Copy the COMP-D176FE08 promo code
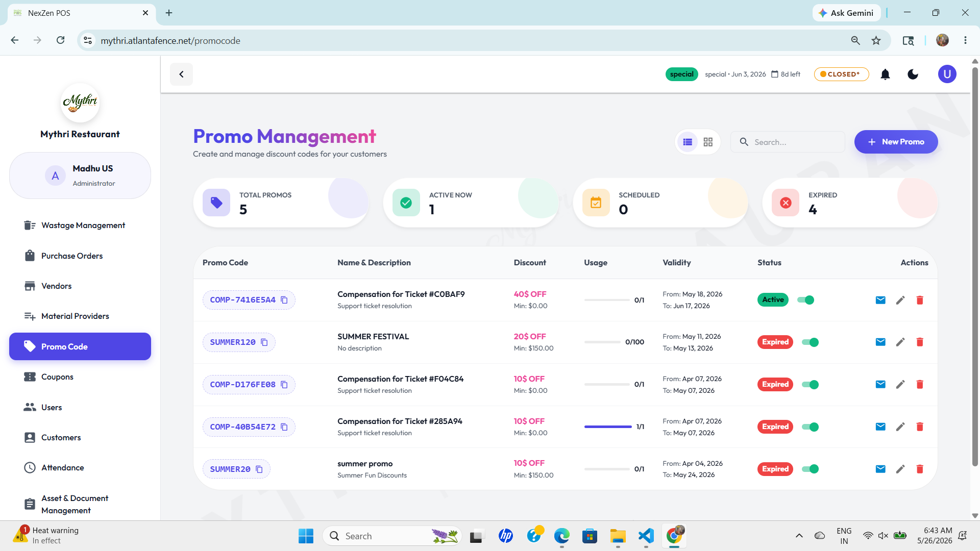980x551 pixels. point(284,385)
